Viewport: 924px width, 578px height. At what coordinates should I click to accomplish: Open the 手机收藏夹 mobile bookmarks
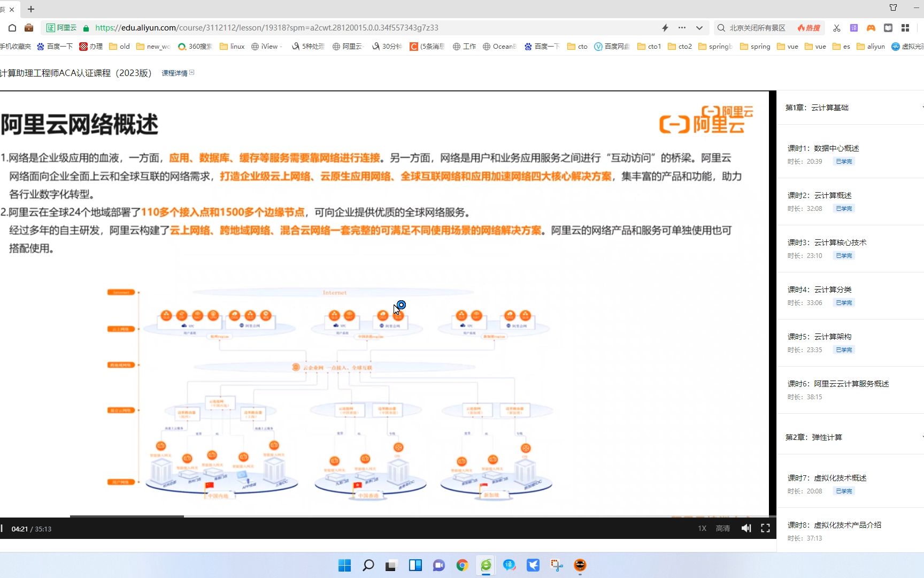16,47
